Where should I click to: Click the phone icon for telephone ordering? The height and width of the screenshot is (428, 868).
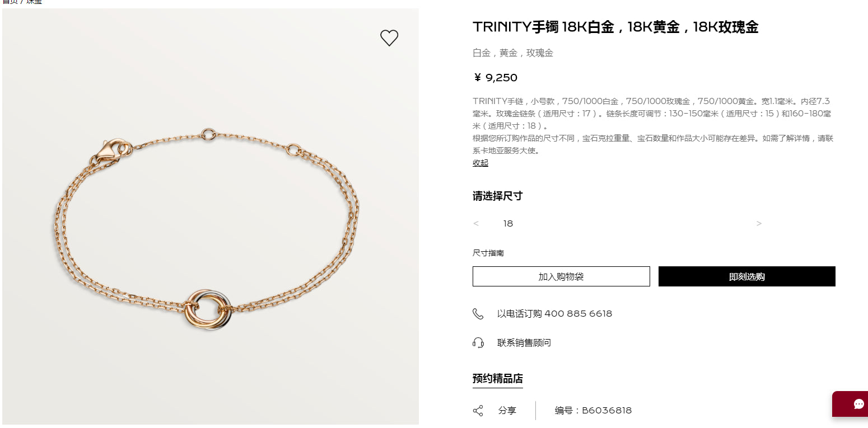[478, 314]
